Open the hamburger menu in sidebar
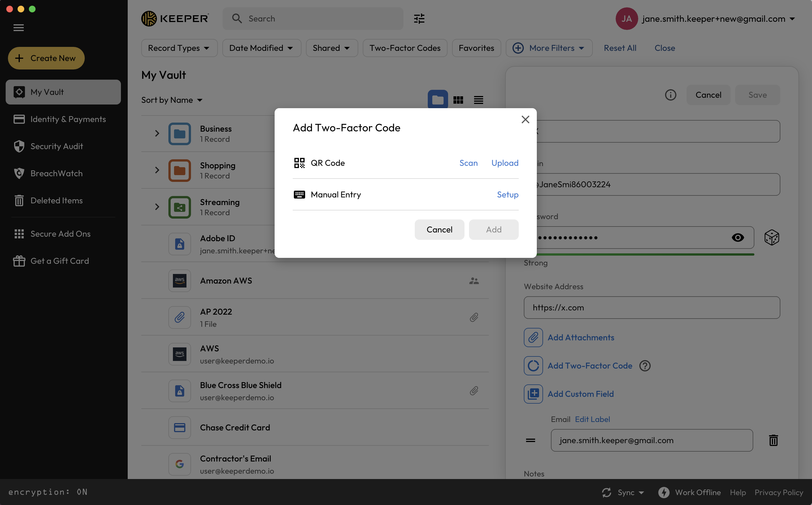812x505 pixels. (x=19, y=28)
